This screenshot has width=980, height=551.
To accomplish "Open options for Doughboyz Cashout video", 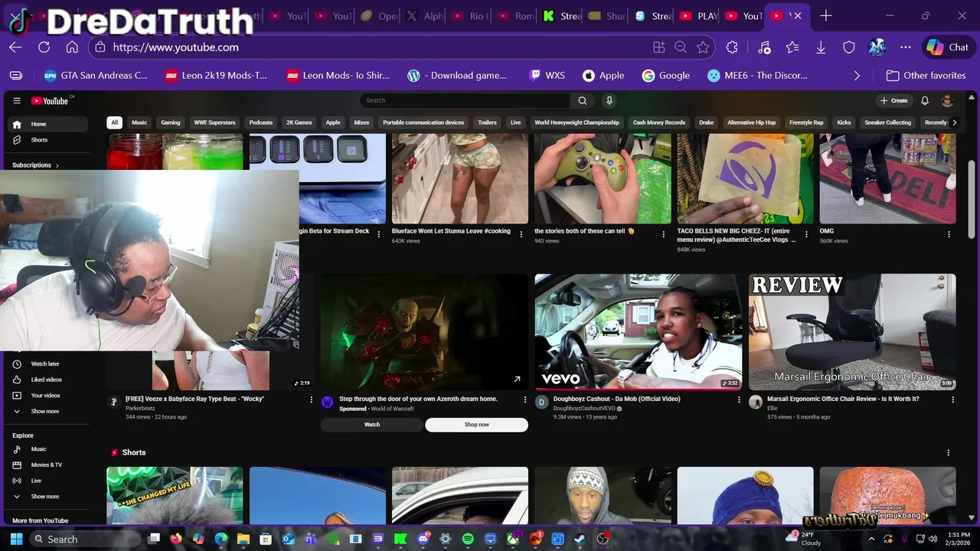I will pos(739,399).
